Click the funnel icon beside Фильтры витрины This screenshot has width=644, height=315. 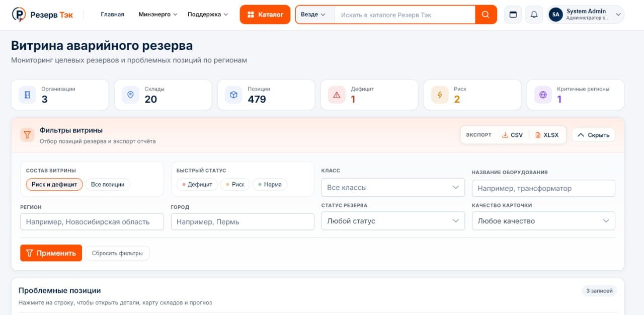point(27,135)
